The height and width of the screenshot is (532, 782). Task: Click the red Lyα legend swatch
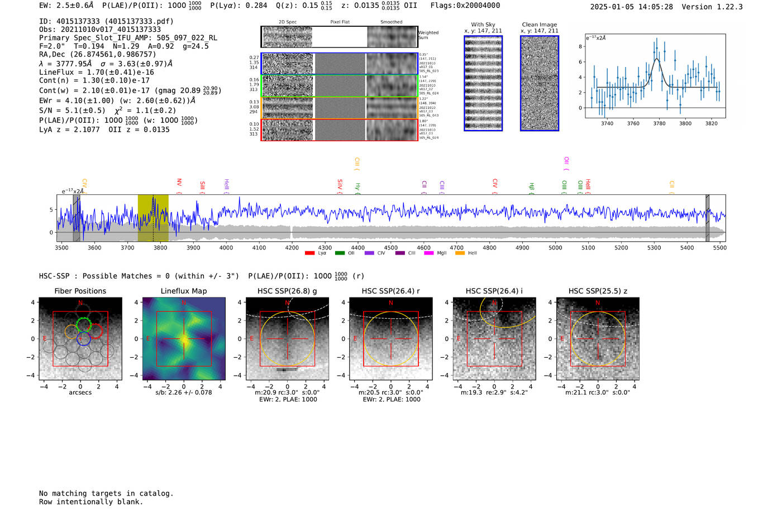tap(309, 253)
